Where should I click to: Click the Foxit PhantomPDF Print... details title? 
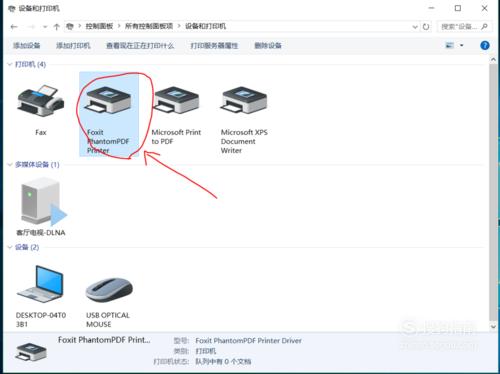pos(104,340)
